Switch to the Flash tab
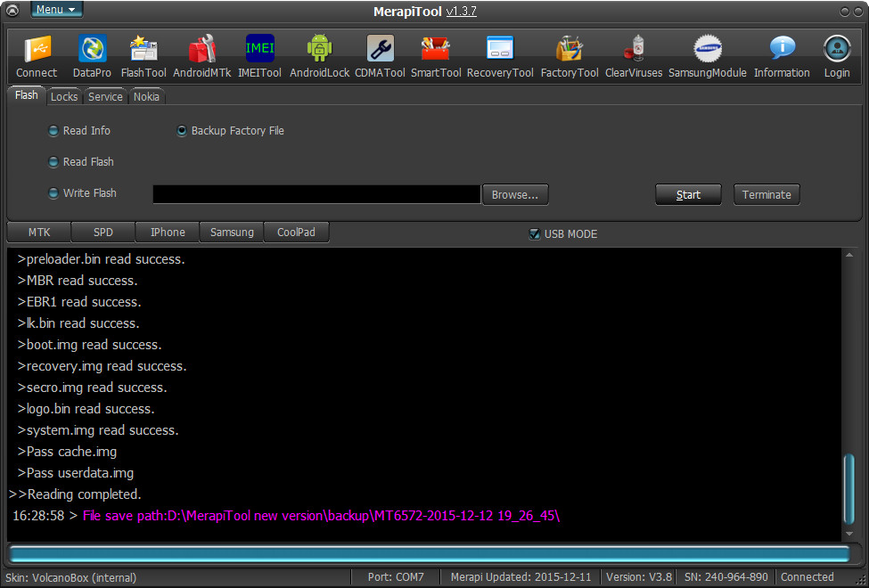 [x=26, y=95]
